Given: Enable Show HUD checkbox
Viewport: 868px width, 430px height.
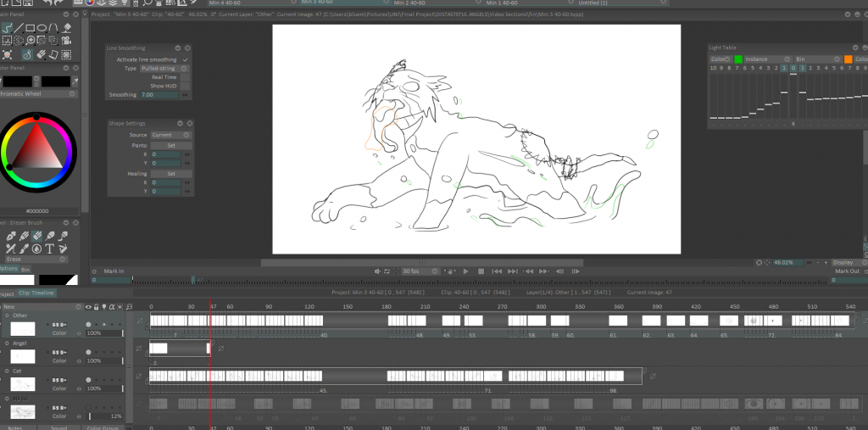Looking at the screenshot, I should pyautogui.click(x=185, y=86).
